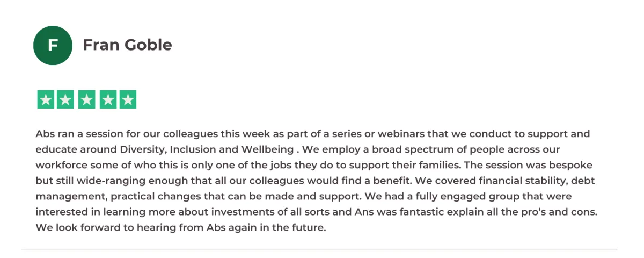The width and height of the screenshot is (644, 258).
Task: Select the fourth rating star
Action: 107,99
